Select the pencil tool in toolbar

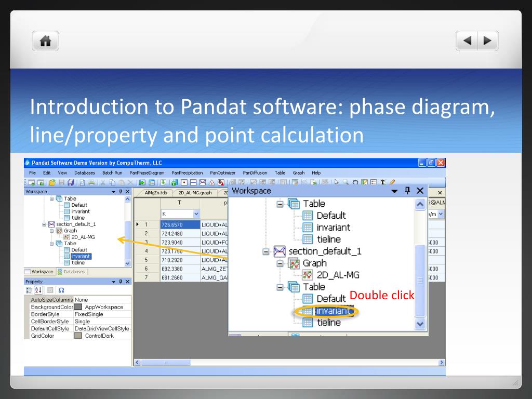(392, 182)
